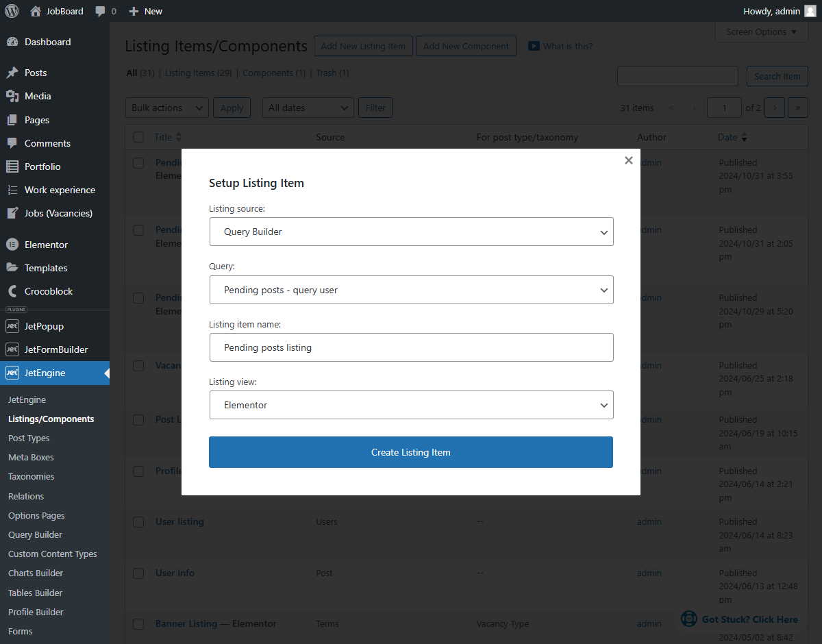Open the Listing source dropdown
This screenshot has width=822, height=644.
(411, 232)
